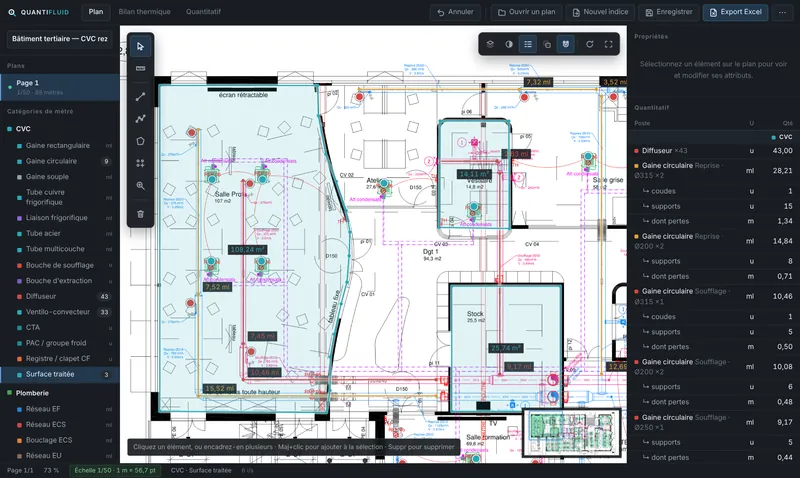The width and height of the screenshot is (800, 478).
Task: Select PAC / groupe froid category
Action: (60, 343)
